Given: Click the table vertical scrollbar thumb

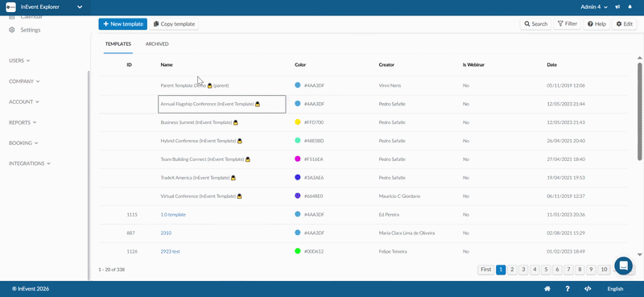Looking at the screenshot, I should [x=639, y=111].
